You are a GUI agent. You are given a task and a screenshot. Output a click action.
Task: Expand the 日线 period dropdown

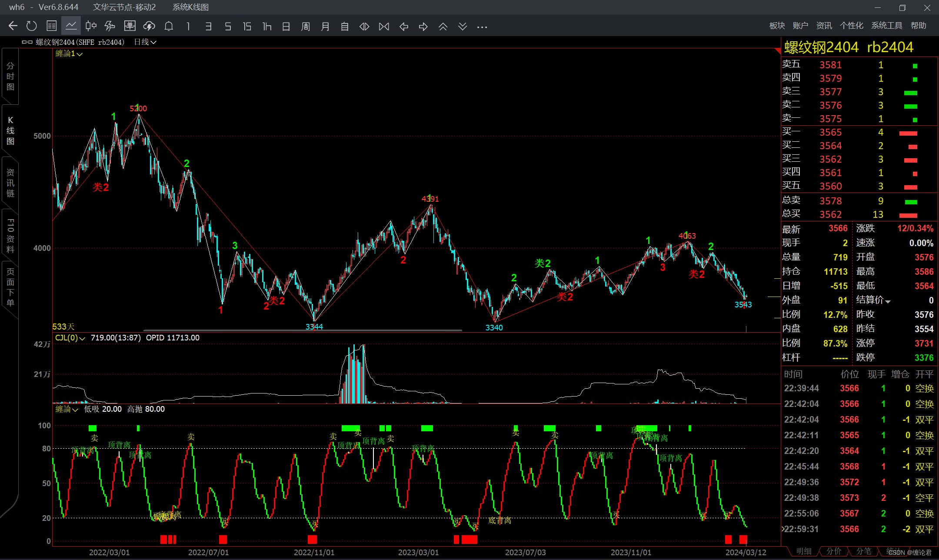point(145,42)
